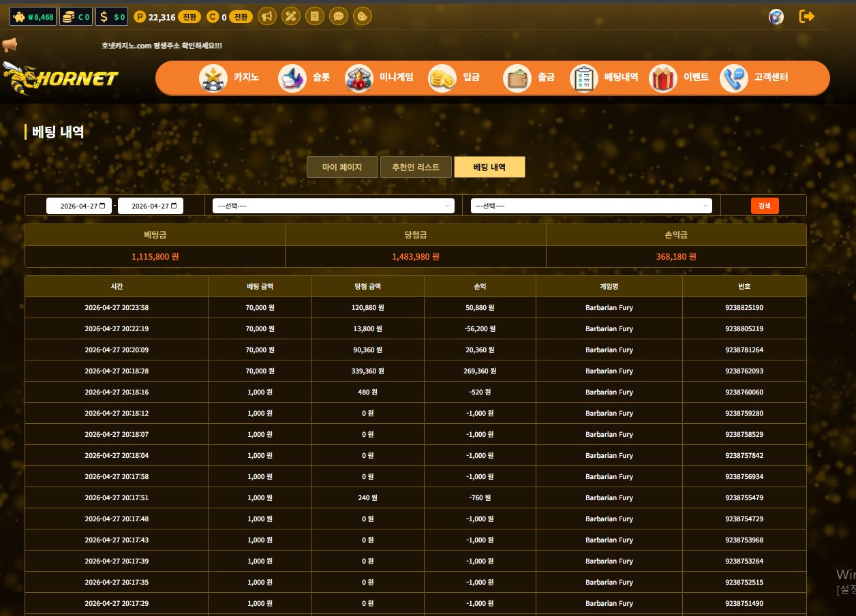This screenshot has height=616, width=856.
Task: Click the crossed tools icon in top bar
Action: [291, 16]
